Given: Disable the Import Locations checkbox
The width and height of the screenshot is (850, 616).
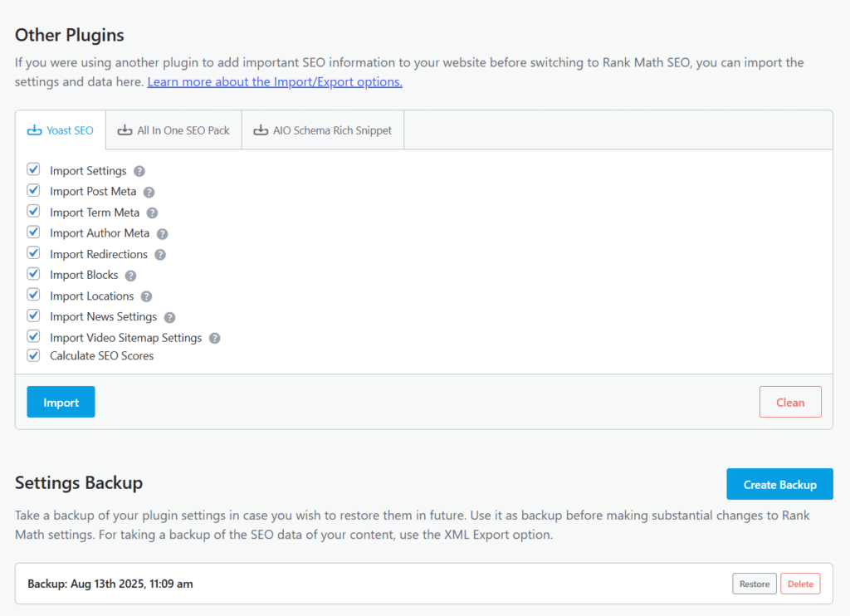Looking at the screenshot, I should point(33,295).
